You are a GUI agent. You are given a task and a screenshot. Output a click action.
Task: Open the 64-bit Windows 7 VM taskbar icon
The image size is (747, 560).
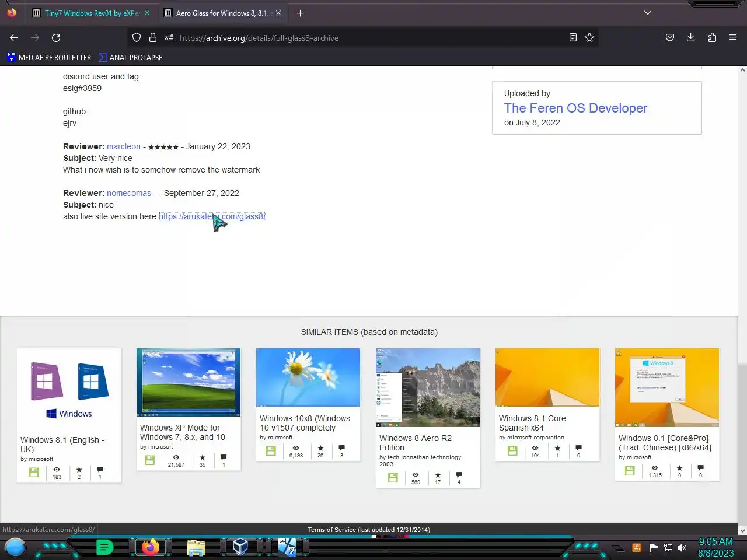tap(287, 547)
